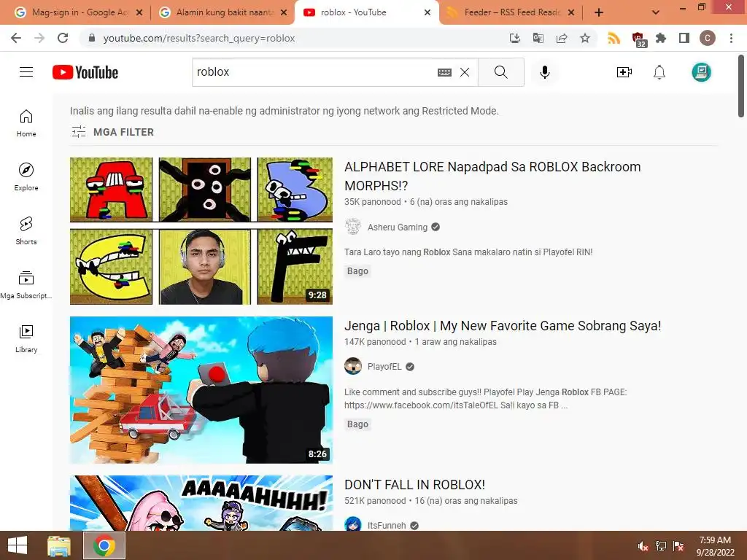Open Jenga Roblox video title
Viewport: 747px width, 560px height.
click(503, 326)
